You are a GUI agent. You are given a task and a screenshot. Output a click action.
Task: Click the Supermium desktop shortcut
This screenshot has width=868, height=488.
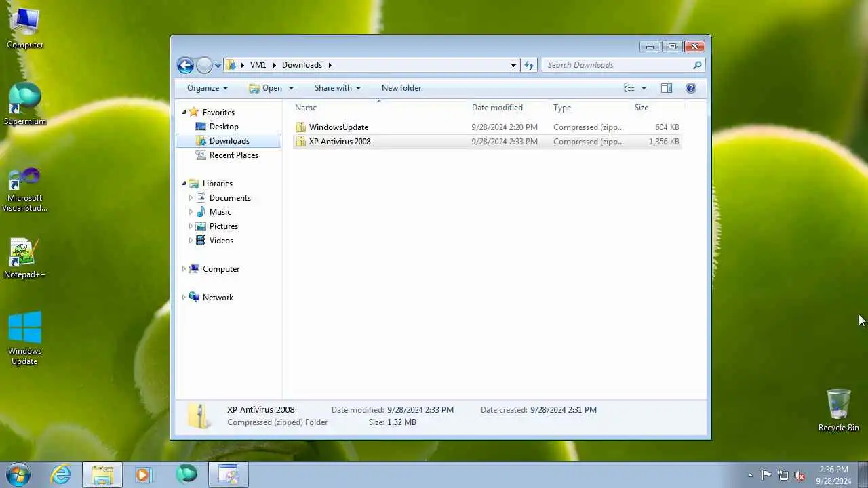point(25,105)
